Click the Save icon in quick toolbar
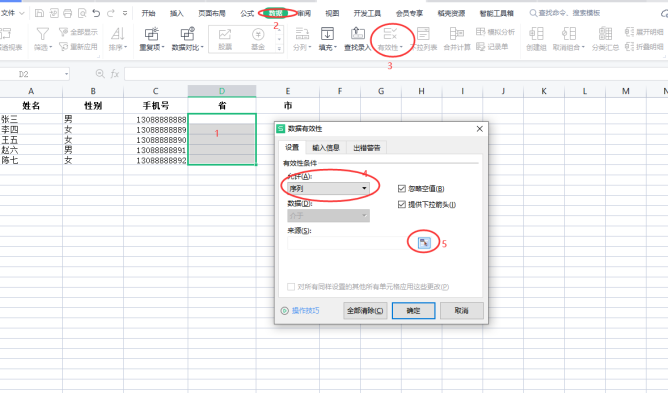The height and width of the screenshot is (393, 668). 39,13
